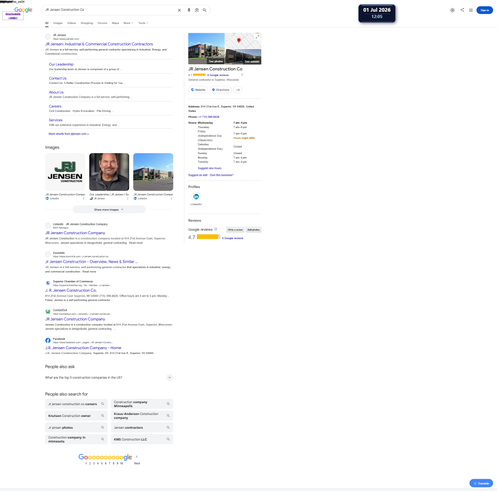500x491 pixels.
Task: Open the settings gear in the header
Action: click(x=452, y=10)
